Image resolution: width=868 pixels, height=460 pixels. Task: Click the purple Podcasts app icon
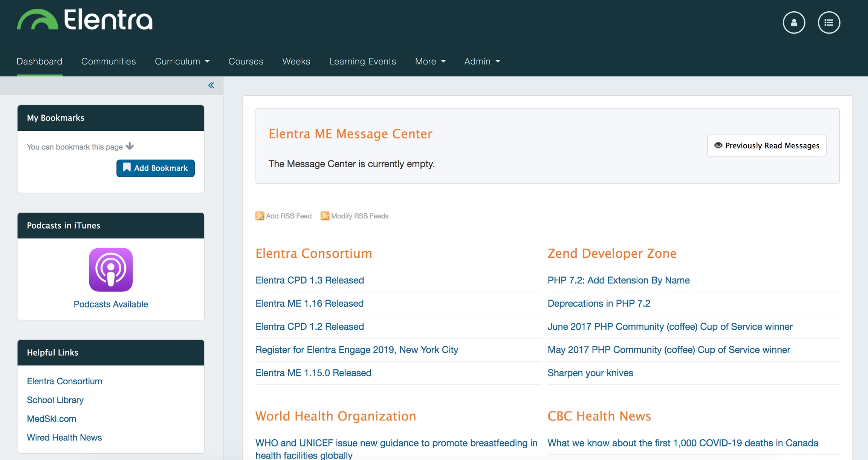(x=111, y=269)
